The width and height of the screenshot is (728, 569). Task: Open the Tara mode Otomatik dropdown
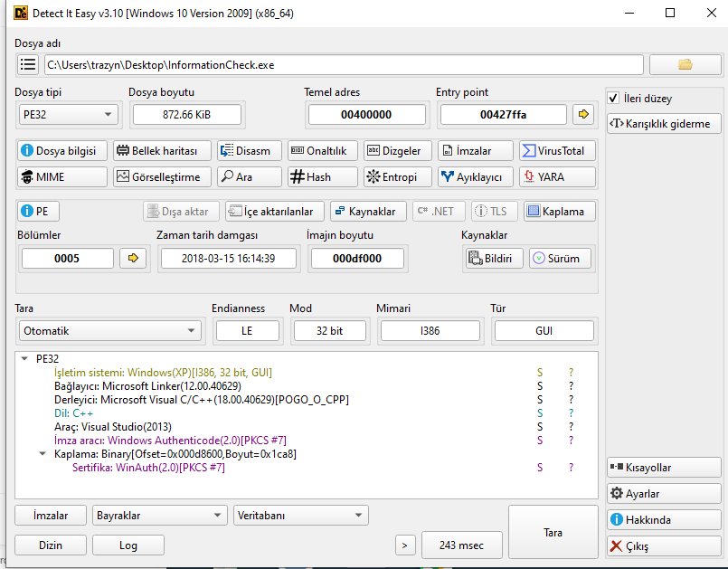point(109,331)
